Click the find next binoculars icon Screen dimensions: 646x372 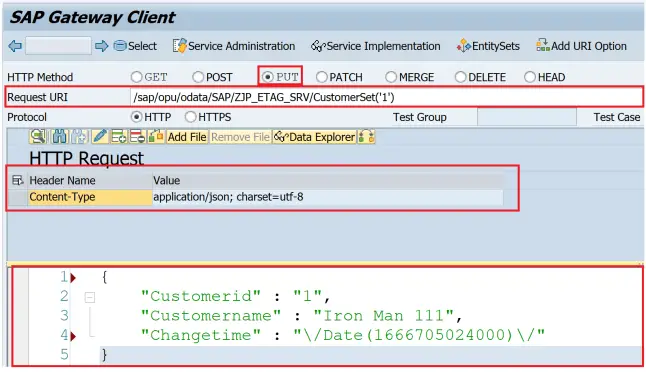point(80,137)
